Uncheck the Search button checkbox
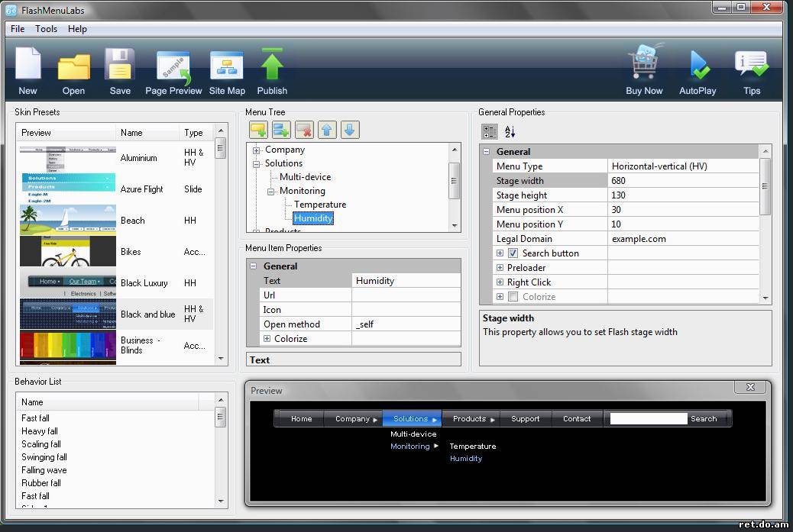 pos(513,253)
